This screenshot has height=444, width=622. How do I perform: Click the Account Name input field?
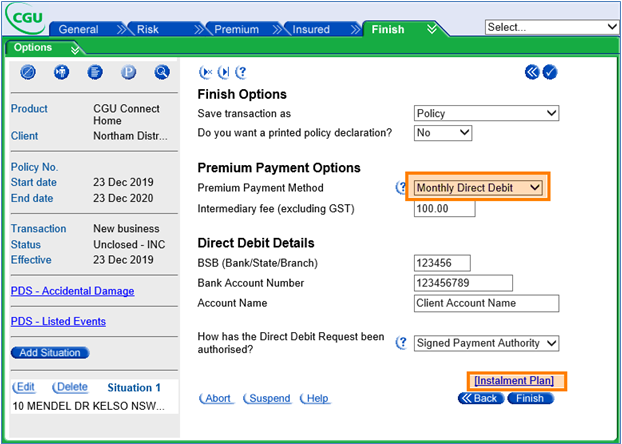[486, 303]
